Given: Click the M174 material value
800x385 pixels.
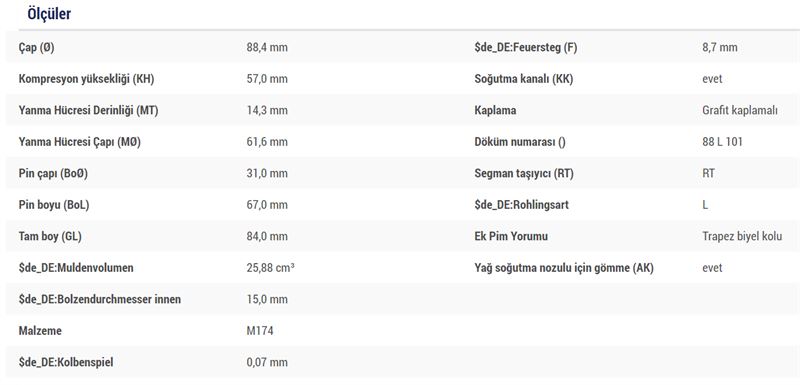Looking at the screenshot, I should click(260, 331).
